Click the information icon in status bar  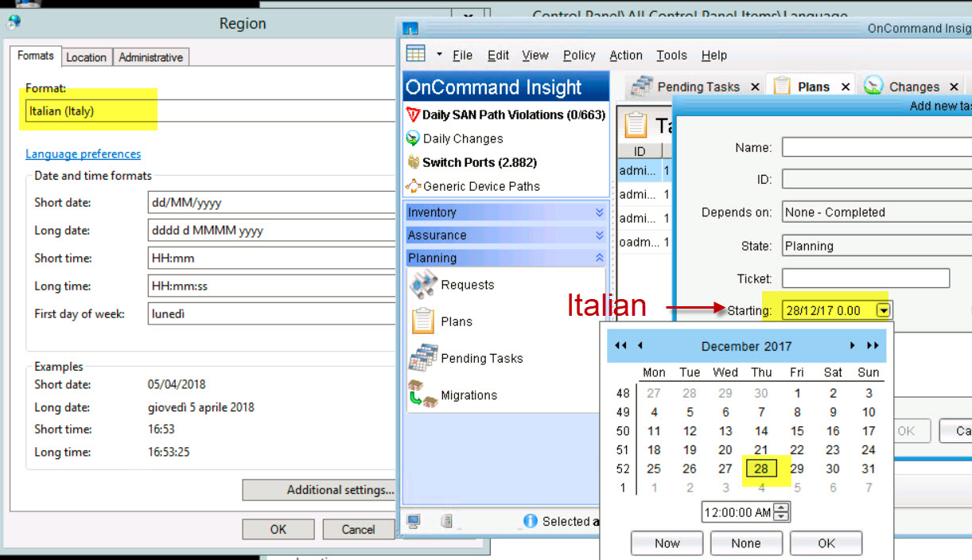531,521
